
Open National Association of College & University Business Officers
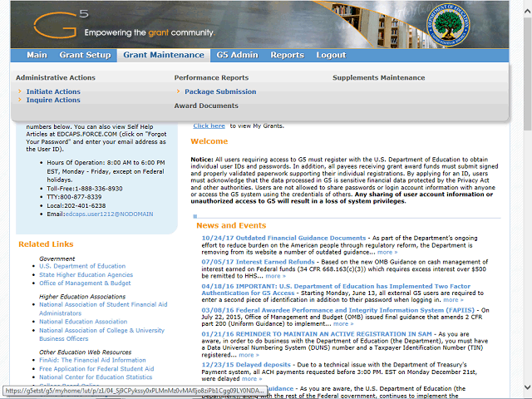tap(101, 334)
